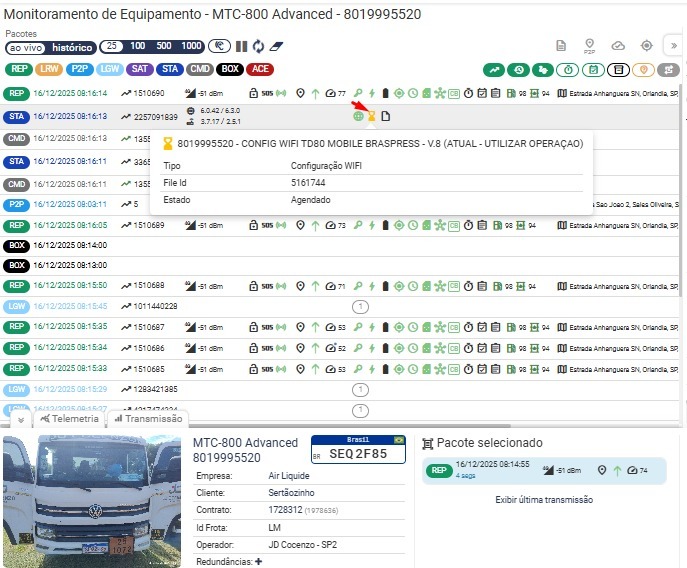Select the 500 packets count option
687x568 pixels.
164,46
